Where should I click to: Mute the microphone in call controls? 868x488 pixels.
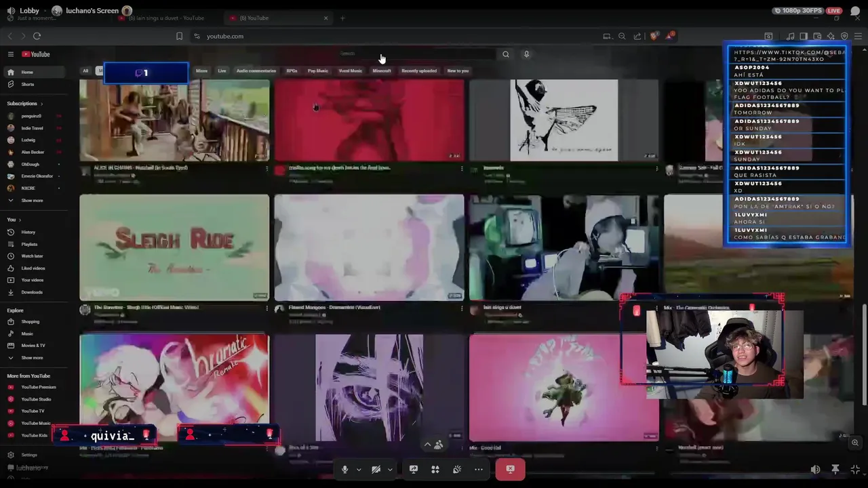click(x=344, y=469)
